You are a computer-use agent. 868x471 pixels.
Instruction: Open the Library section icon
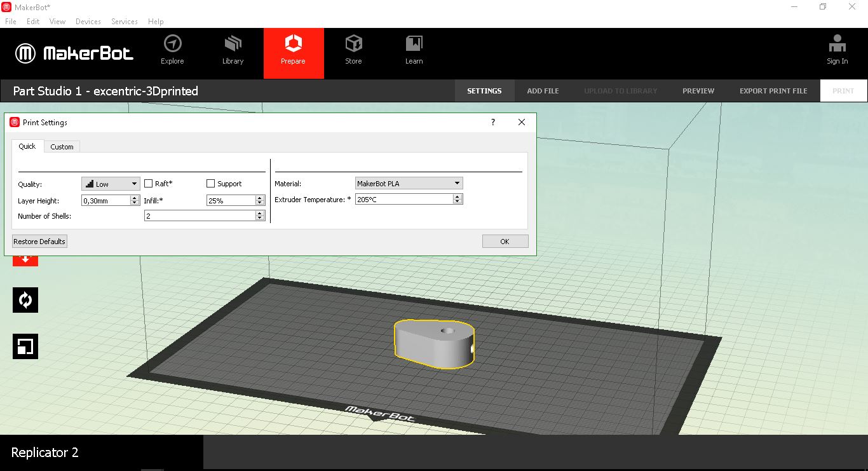pos(233,43)
